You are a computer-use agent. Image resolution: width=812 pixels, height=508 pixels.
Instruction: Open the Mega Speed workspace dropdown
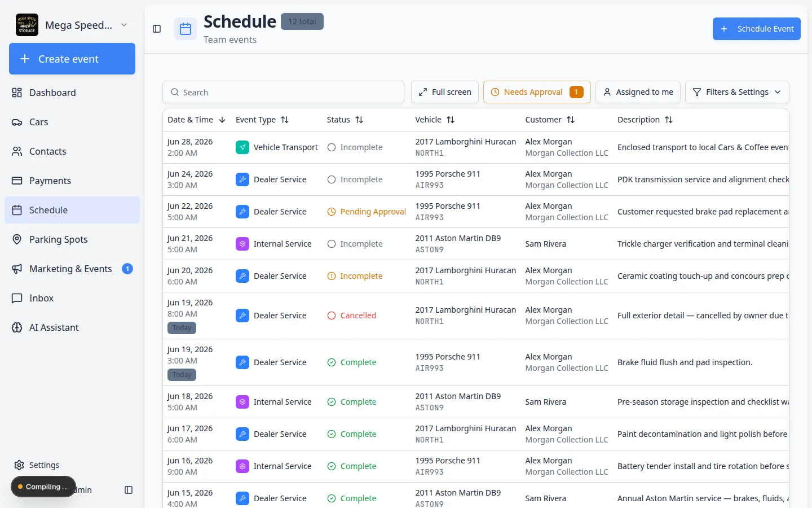pyautogui.click(x=124, y=25)
